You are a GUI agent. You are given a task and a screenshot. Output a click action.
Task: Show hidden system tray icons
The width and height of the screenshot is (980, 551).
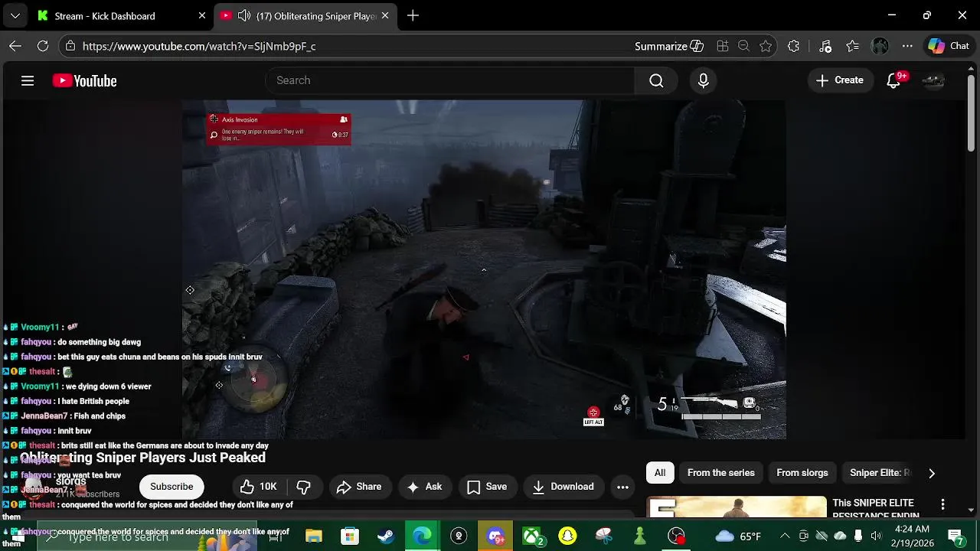pyautogui.click(x=785, y=536)
